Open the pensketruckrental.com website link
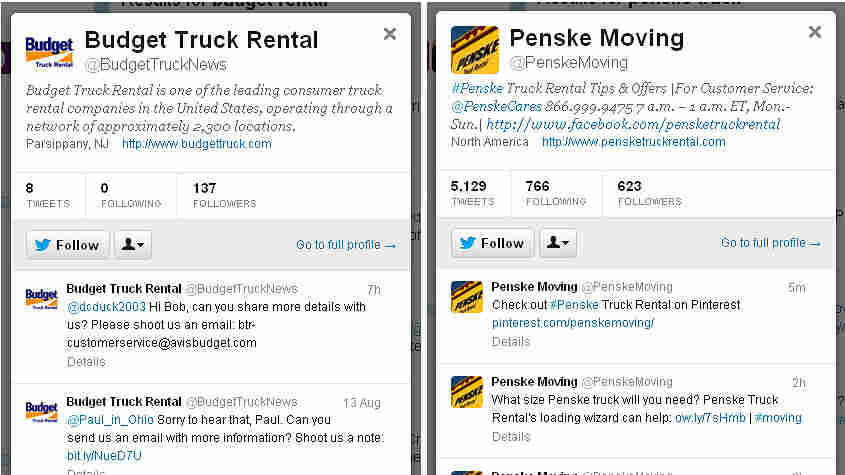 [634, 142]
